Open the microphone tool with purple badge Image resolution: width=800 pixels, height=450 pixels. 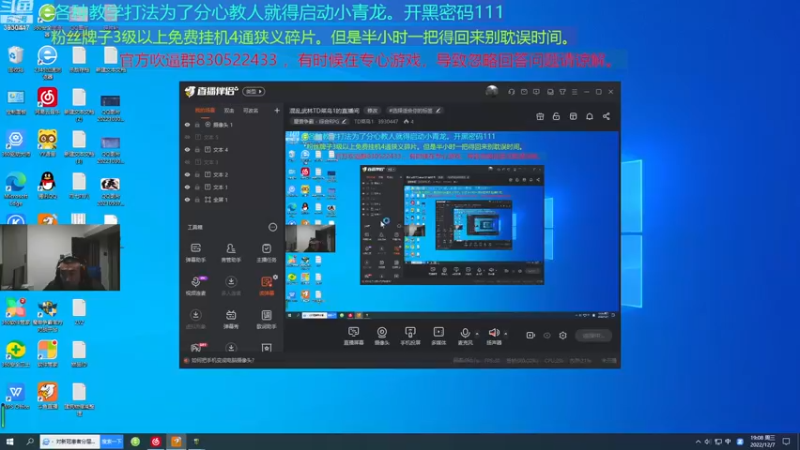196,286
